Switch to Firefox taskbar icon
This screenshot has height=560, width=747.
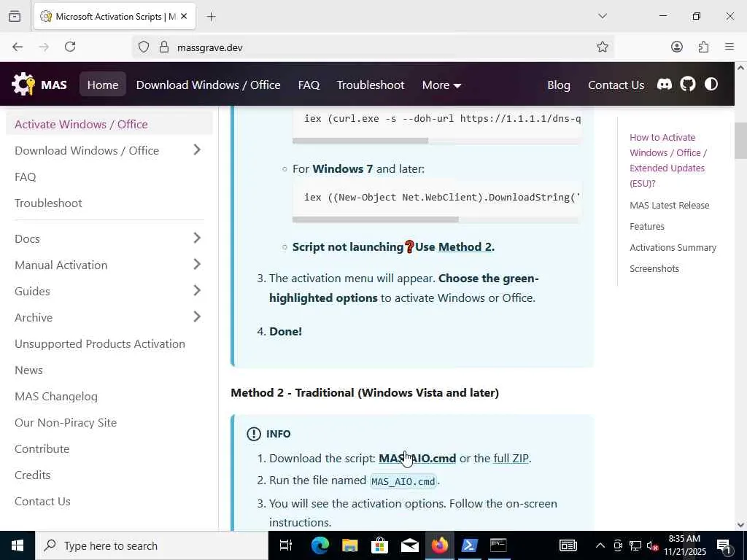tap(439, 545)
